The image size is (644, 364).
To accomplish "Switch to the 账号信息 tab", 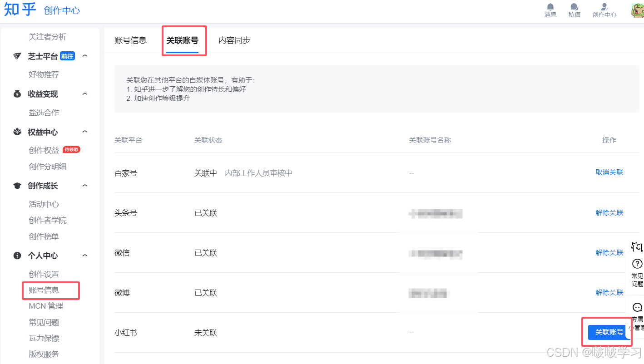I will (130, 40).
